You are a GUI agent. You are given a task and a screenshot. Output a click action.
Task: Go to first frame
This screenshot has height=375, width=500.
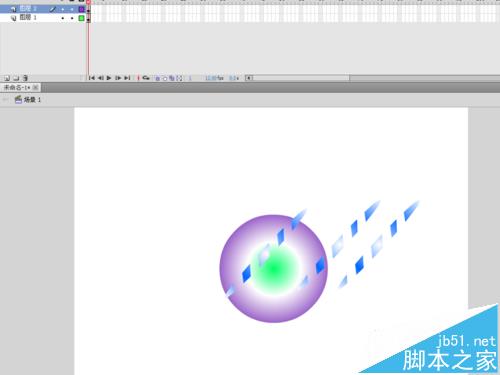(x=91, y=78)
